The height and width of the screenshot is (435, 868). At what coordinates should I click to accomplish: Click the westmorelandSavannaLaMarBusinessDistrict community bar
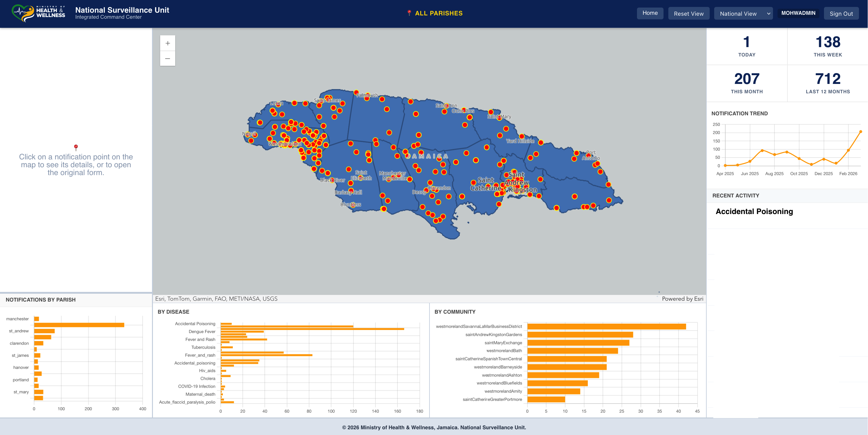click(606, 326)
